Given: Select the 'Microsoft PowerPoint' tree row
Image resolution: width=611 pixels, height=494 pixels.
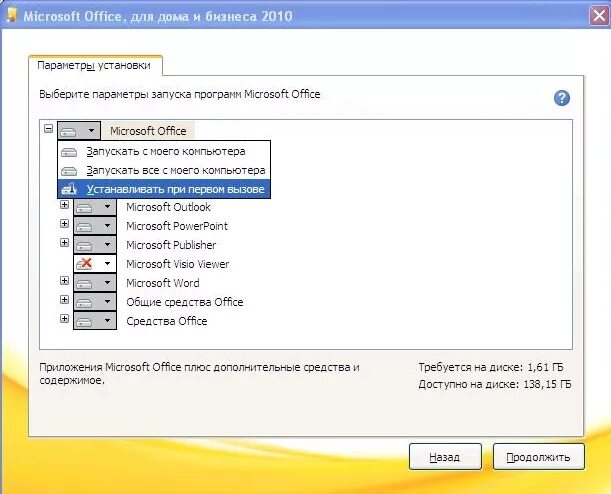Looking at the screenshot, I should (177, 226).
